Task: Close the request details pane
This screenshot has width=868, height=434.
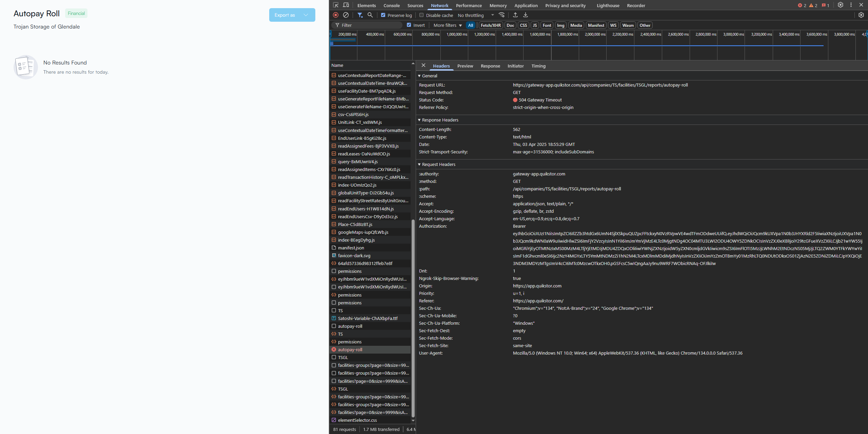Action: click(423, 65)
